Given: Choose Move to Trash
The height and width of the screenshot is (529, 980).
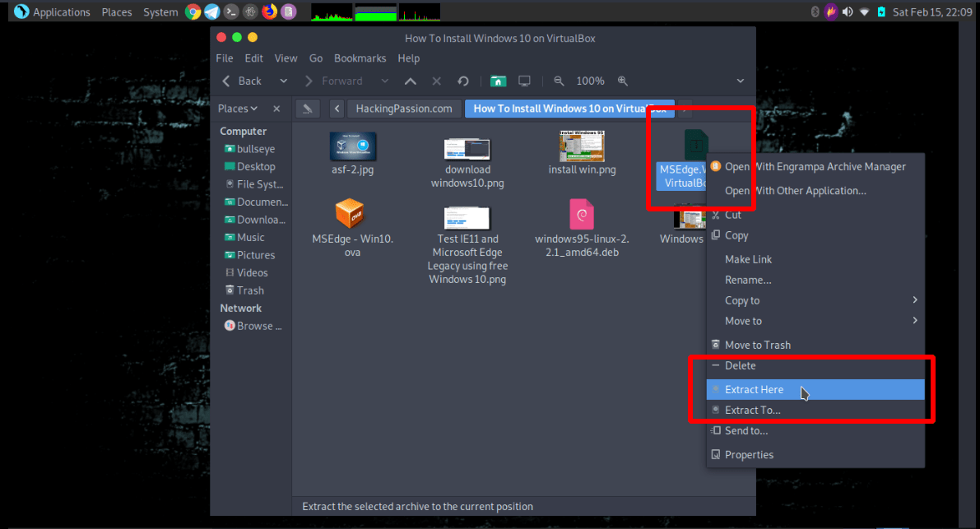Looking at the screenshot, I should point(815,345).
